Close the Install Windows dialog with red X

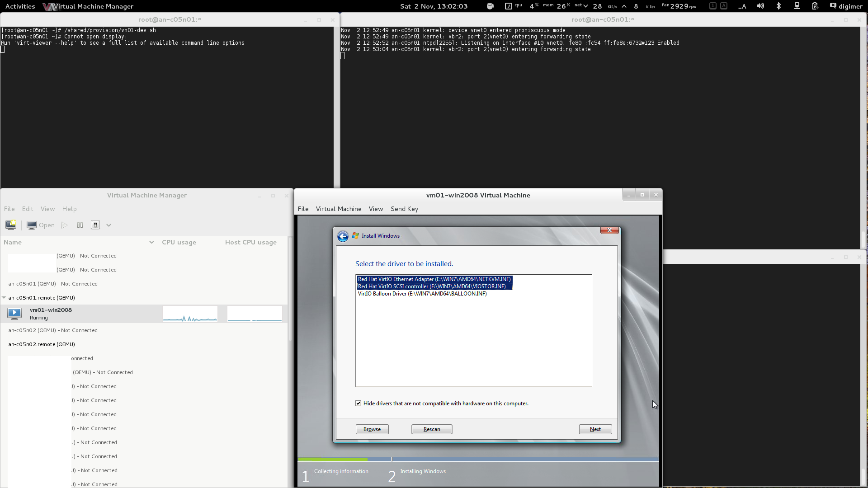click(609, 230)
